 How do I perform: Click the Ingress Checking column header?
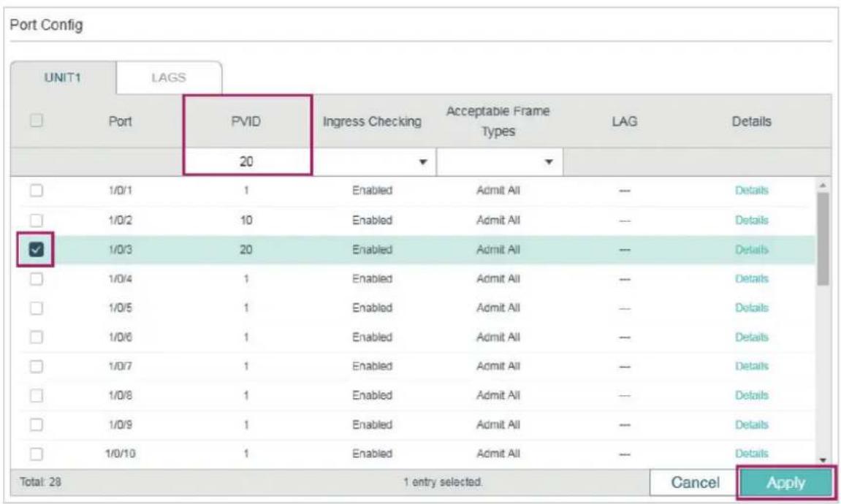(x=372, y=121)
